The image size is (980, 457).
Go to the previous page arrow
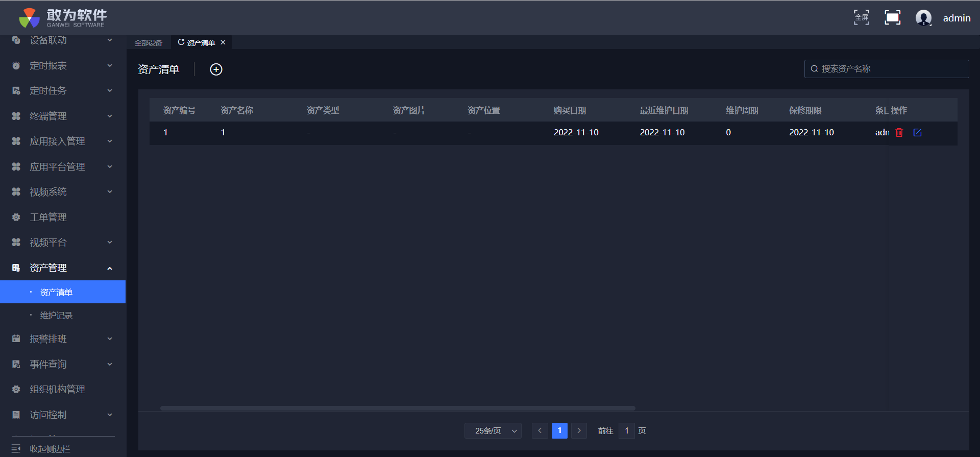[540, 431]
